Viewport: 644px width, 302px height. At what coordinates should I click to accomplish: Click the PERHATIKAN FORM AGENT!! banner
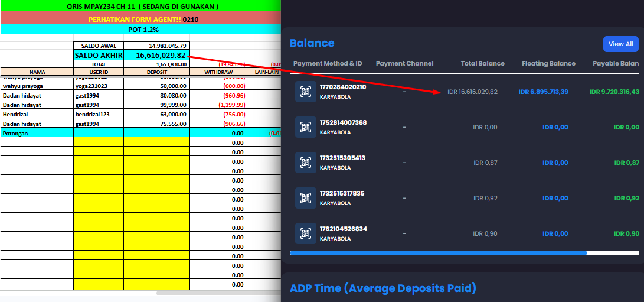141,18
